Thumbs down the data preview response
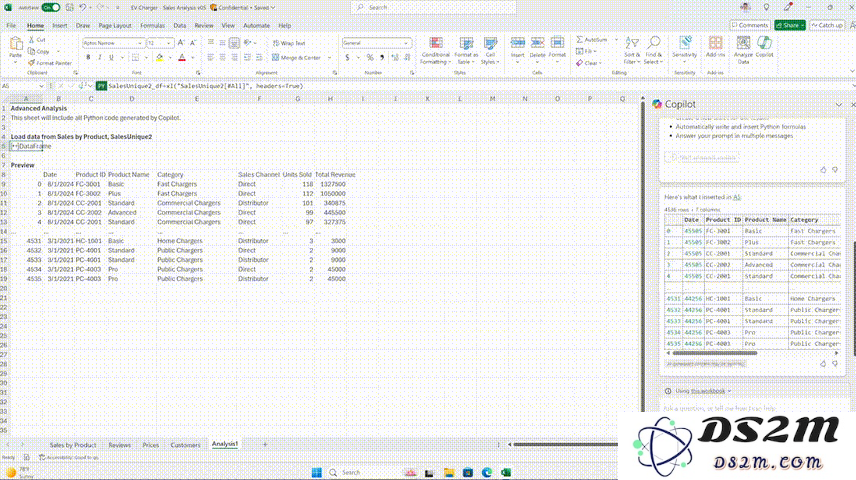The image size is (856, 480). point(835,364)
